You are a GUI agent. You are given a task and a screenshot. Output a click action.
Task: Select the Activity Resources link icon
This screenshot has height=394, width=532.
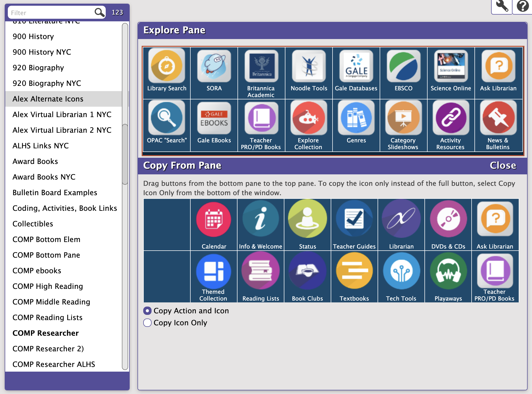pyautogui.click(x=451, y=118)
